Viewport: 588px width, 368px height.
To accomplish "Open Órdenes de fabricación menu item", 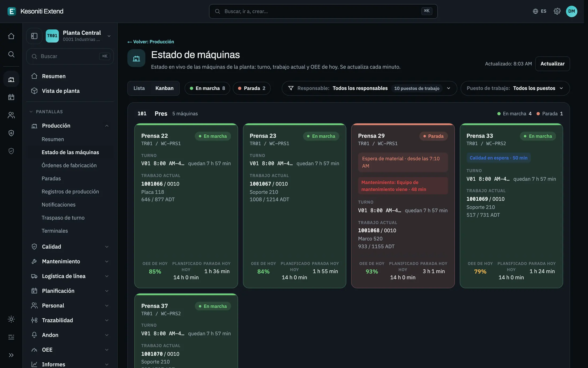I will click(69, 165).
